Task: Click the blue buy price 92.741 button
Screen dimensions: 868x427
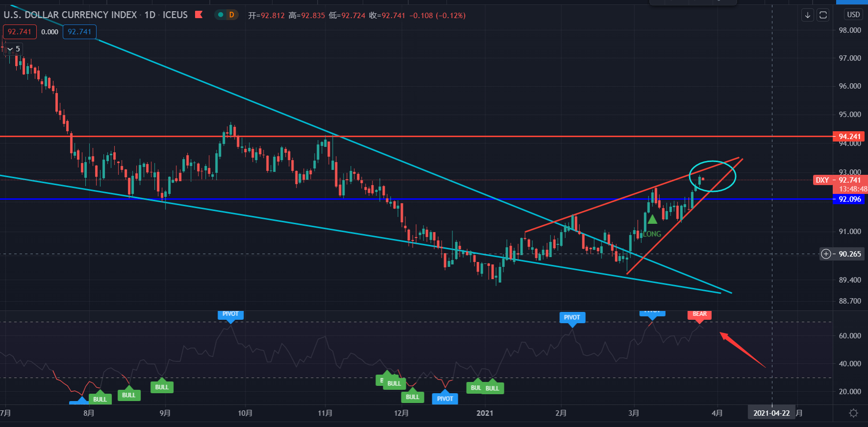Action: [x=79, y=32]
